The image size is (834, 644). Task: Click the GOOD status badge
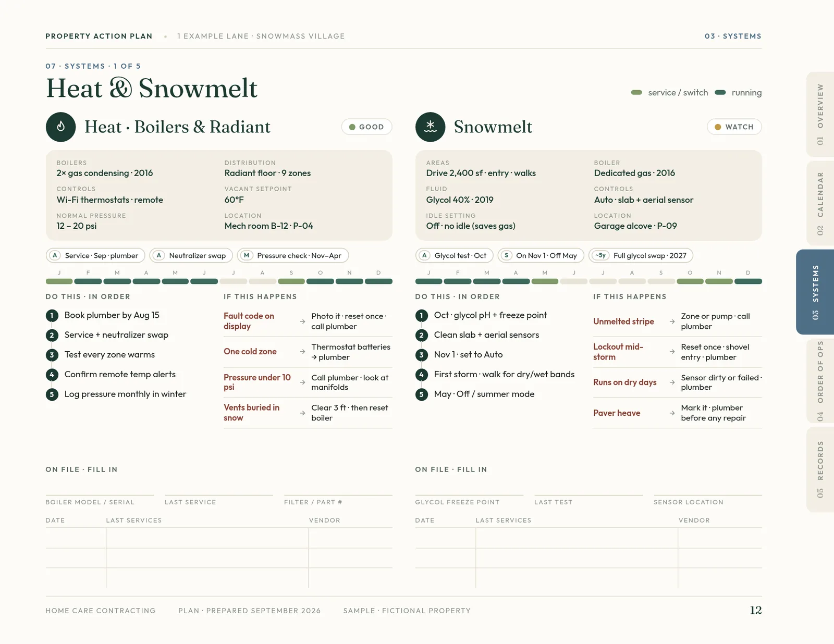(366, 127)
